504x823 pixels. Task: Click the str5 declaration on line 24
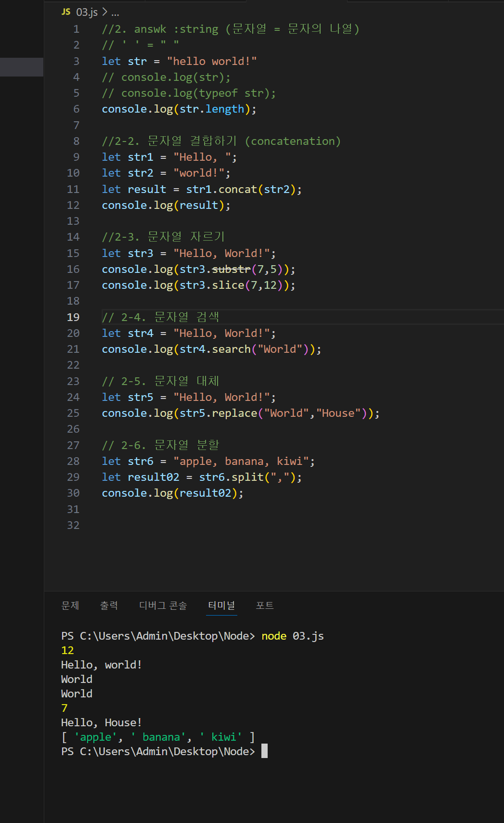189,398
